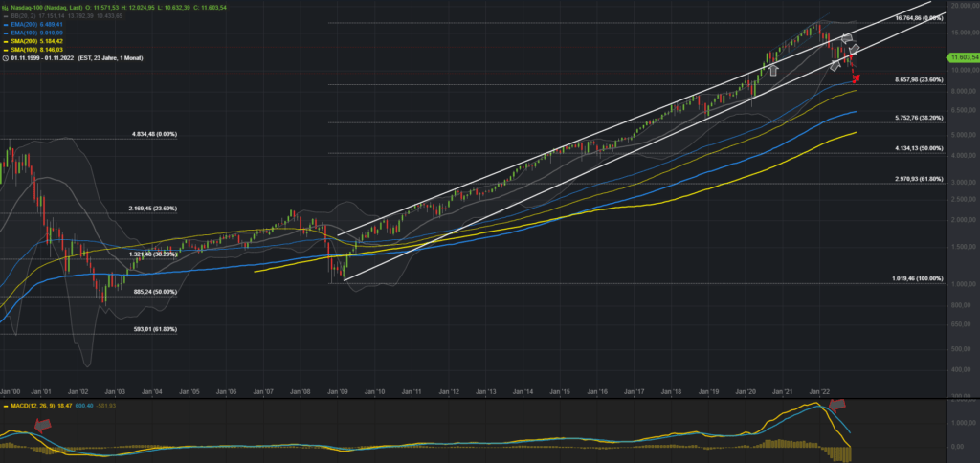Click the Jan '09 label on time axis
The height and width of the screenshot is (463, 980).
pos(338,392)
